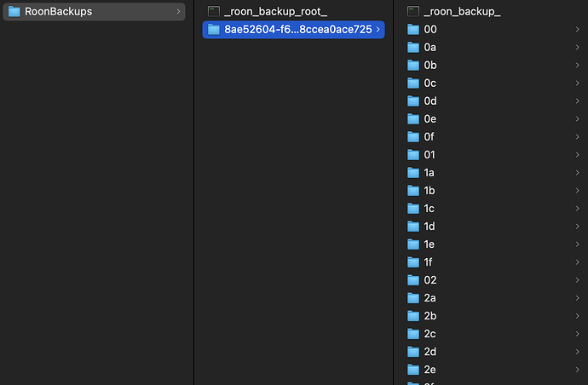Expand the 0c folder chevron
This screenshot has width=588, height=385.
[x=578, y=83]
